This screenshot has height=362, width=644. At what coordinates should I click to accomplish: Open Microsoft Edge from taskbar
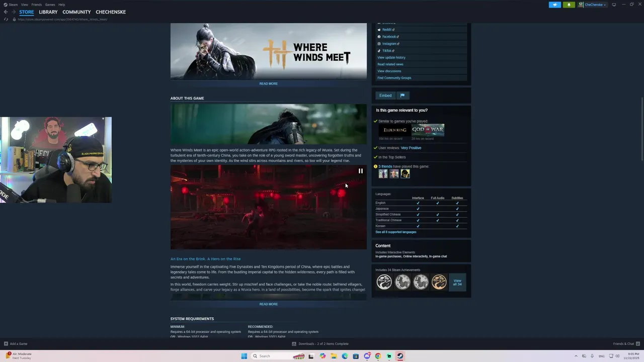[x=345, y=356]
